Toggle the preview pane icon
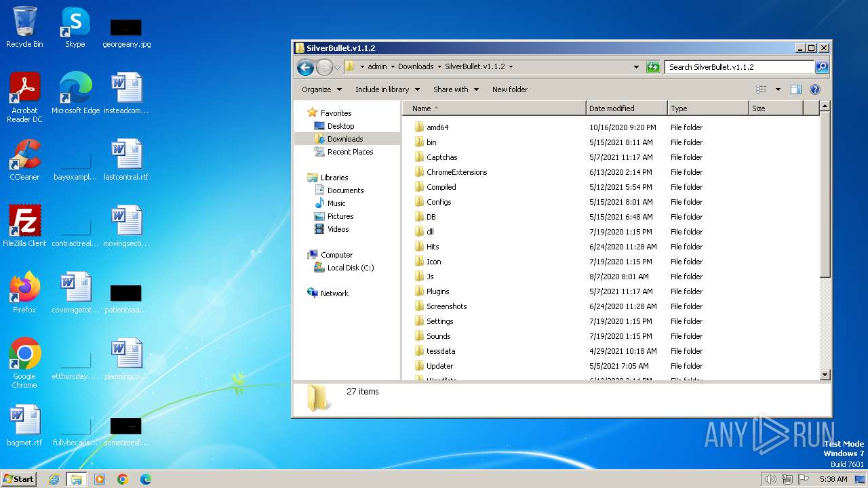868x488 pixels. pos(796,89)
